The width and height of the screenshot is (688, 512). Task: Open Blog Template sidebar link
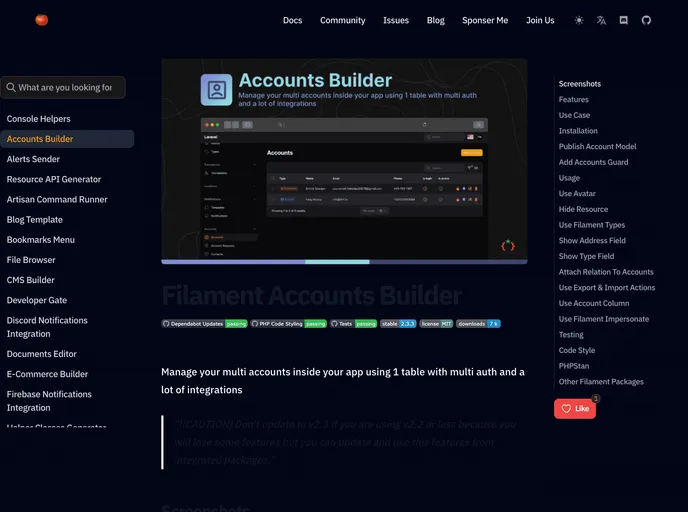(x=35, y=220)
